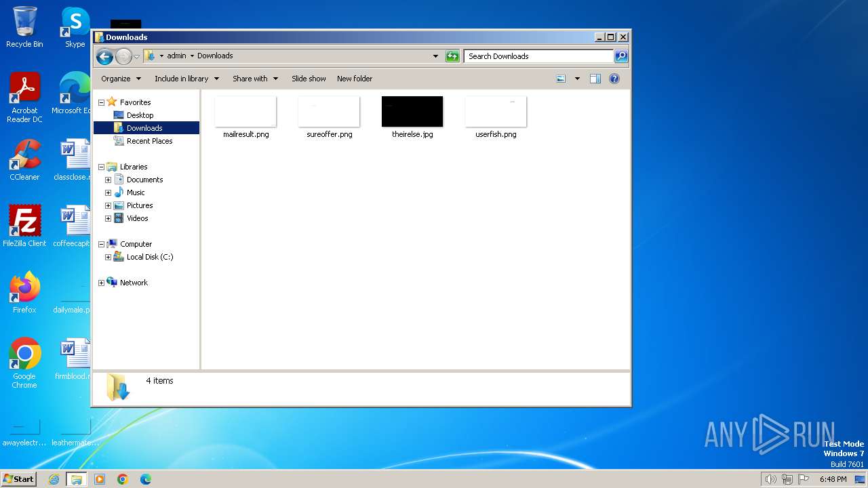Image resolution: width=868 pixels, height=488 pixels.
Task: Select the userfish.png thumbnail
Action: pos(496,112)
